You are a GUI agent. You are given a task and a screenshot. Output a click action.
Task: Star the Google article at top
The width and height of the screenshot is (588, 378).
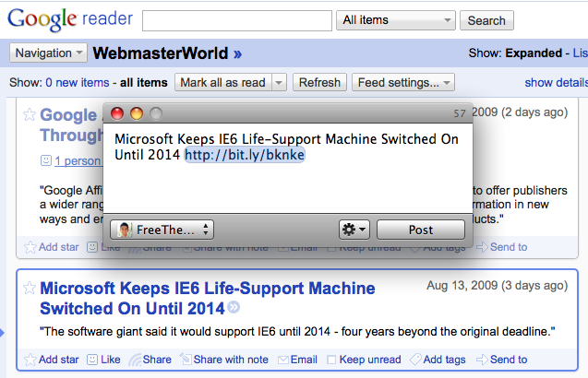click(30, 114)
